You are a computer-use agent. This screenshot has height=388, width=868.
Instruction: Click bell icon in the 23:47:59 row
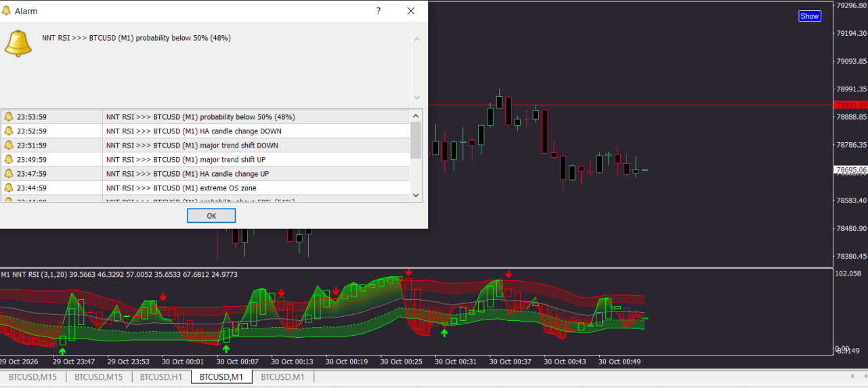click(x=9, y=173)
